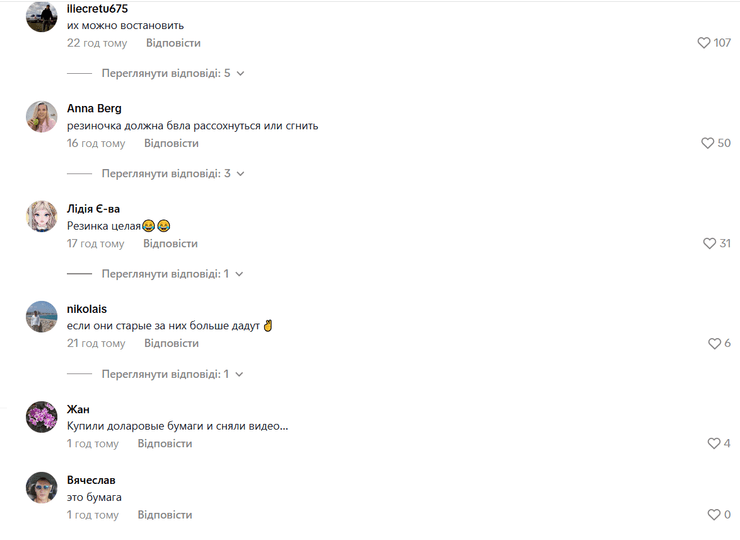Click heart icon on Жан's comment
740x540 pixels.
pyautogui.click(x=714, y=443)
